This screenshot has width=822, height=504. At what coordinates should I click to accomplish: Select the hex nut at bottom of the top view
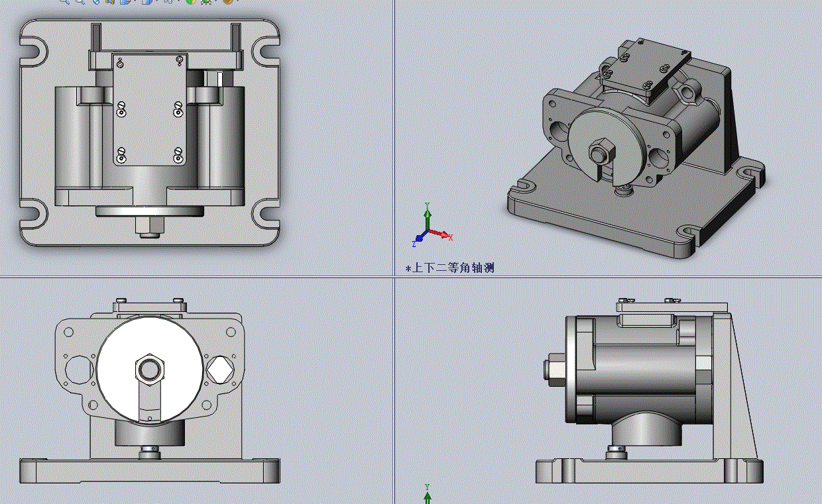click(149, 227)
